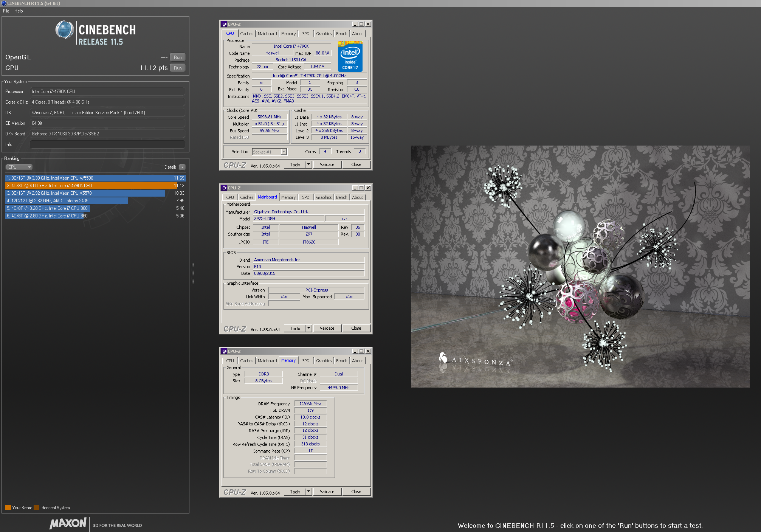
Task: Click Validate in the top CPU-Z window
Action: [327, 164]
